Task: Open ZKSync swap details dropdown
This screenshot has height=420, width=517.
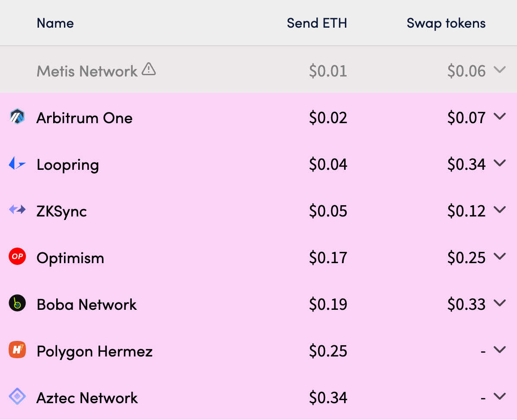Action: coord(501,210)
